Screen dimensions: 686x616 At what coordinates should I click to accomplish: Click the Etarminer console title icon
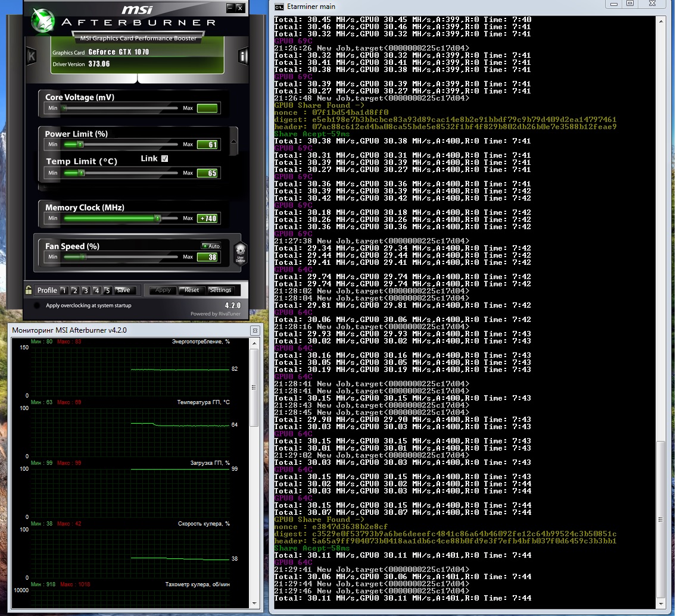coord(279,7)
